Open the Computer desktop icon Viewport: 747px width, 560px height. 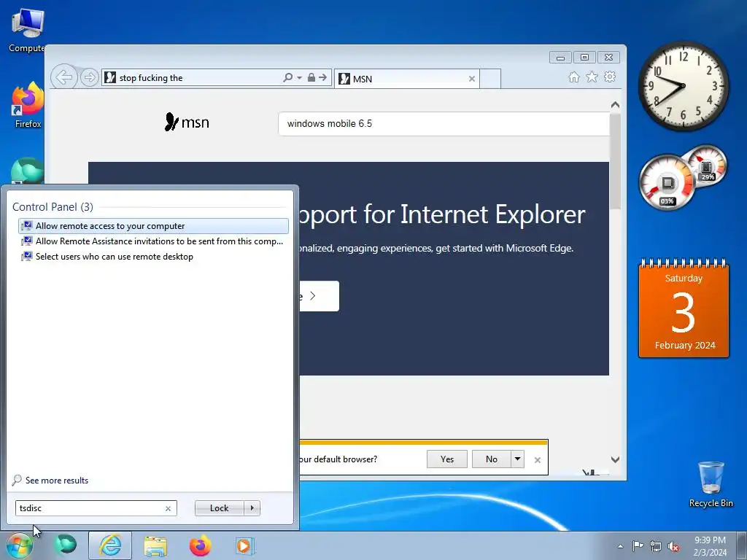tap(27, 30)
